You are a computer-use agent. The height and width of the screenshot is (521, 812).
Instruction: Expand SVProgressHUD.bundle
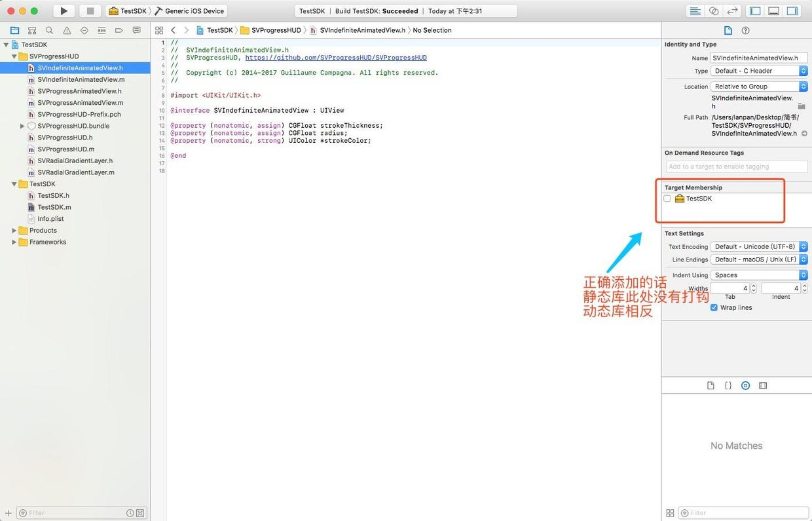pos(22,126)
